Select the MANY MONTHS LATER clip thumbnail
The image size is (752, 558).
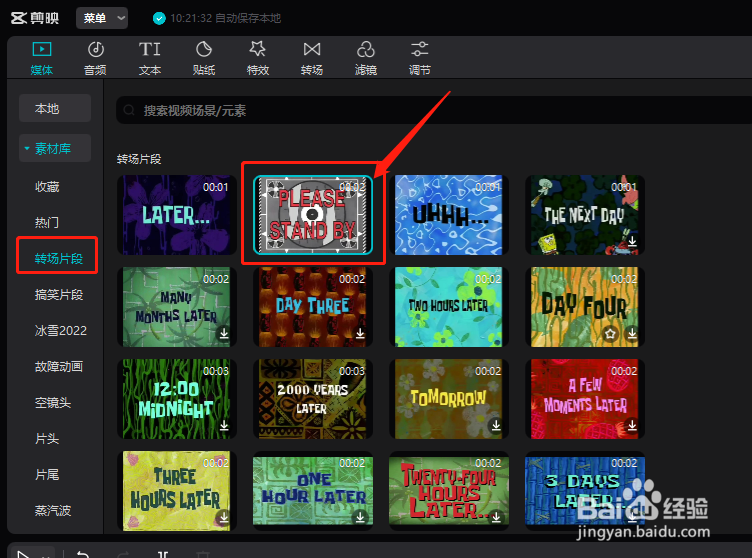click(176, 307)
